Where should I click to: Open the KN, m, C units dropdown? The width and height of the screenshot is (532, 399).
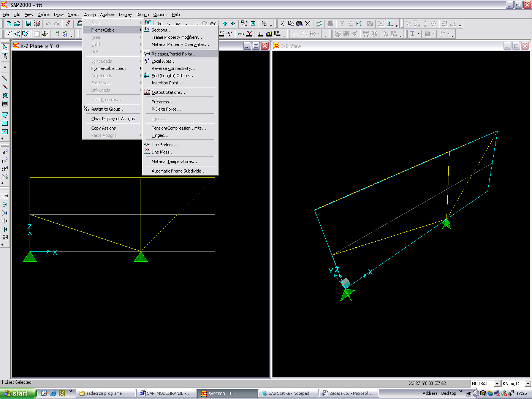pyautogui.click(x=528, y=384)
